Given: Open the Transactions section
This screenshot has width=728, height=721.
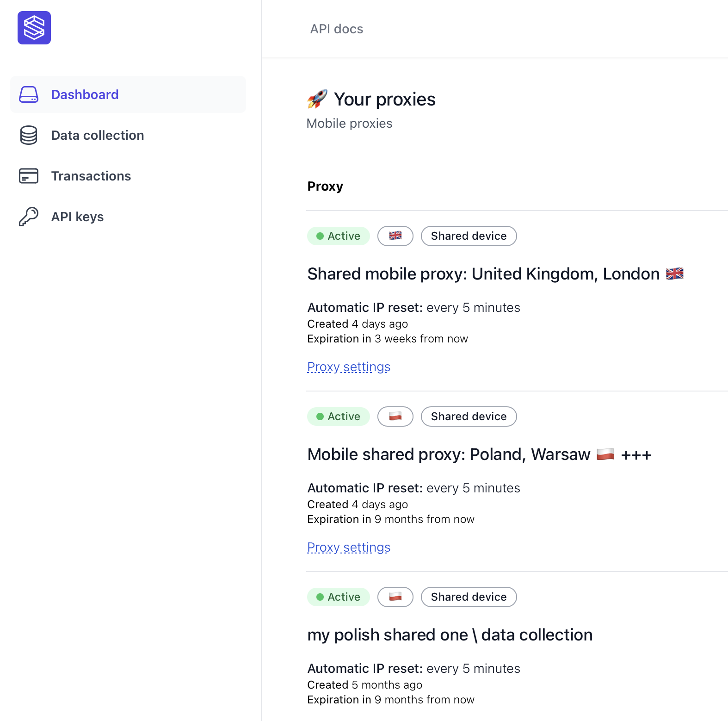Looking at the screenshot, I should pos(91,176).
